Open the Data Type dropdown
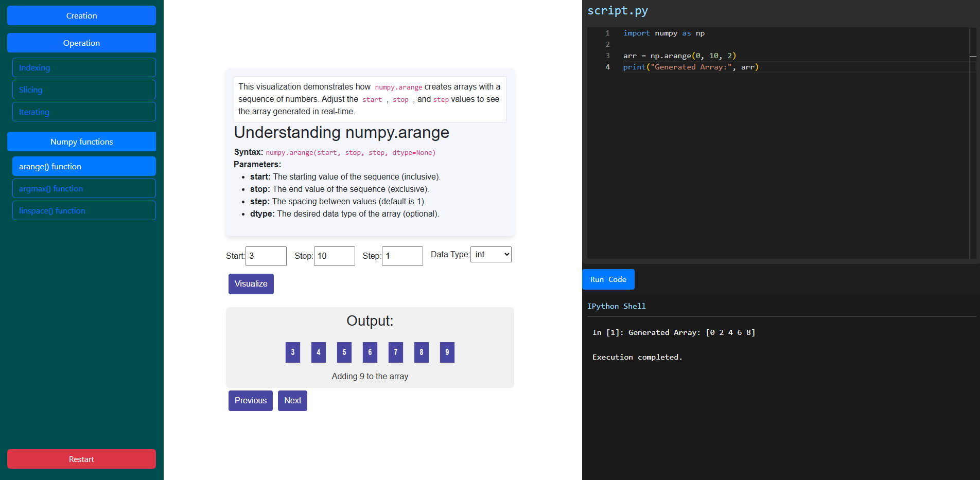 click(x=491, y=254)
